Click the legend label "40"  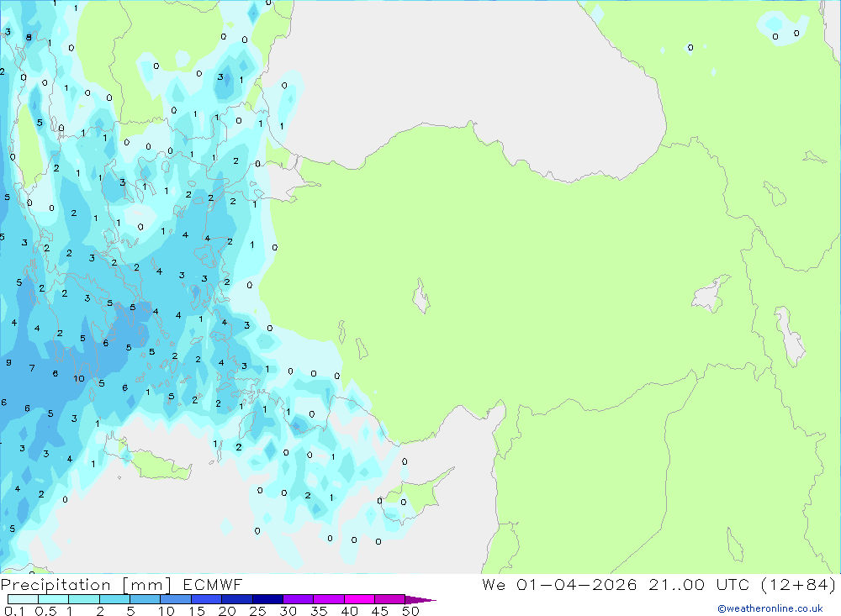(349, 611)
